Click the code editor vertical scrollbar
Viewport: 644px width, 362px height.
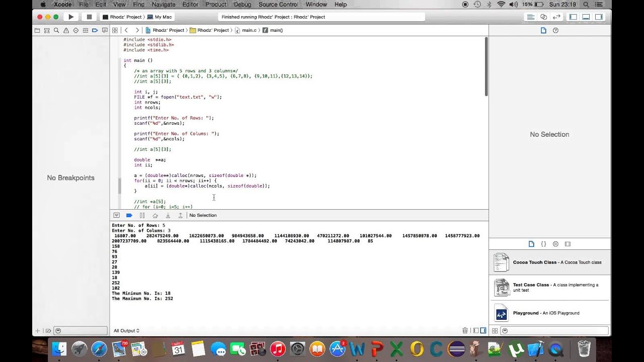[486, 66]
